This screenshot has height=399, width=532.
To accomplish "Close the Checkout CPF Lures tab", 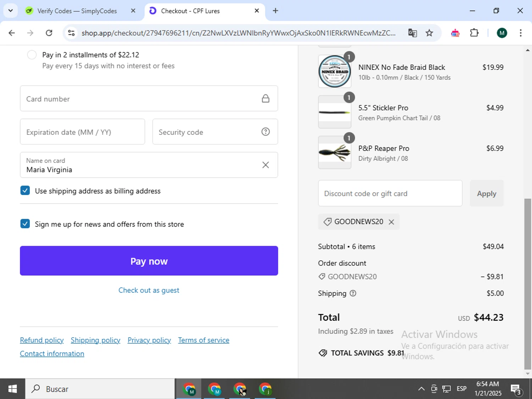I will pyautogui.click(x=257, y=11).
